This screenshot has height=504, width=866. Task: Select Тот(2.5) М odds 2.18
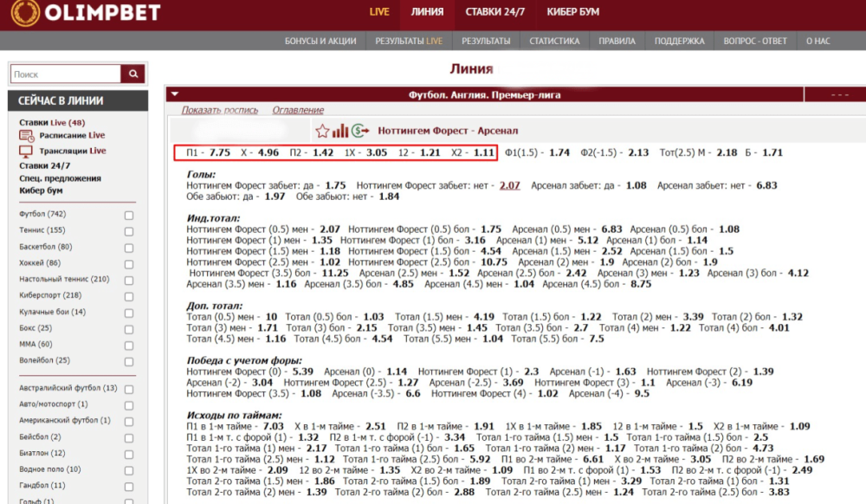coord(727,152)
